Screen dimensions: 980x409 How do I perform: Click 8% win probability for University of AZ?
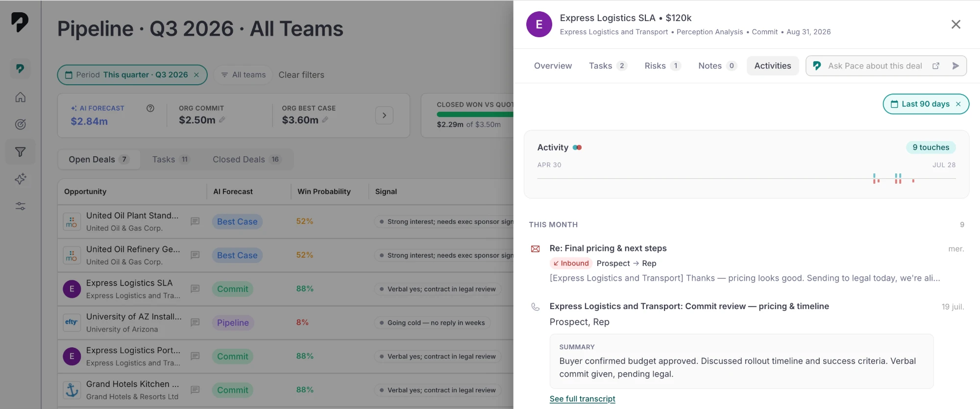pos(302,323)
